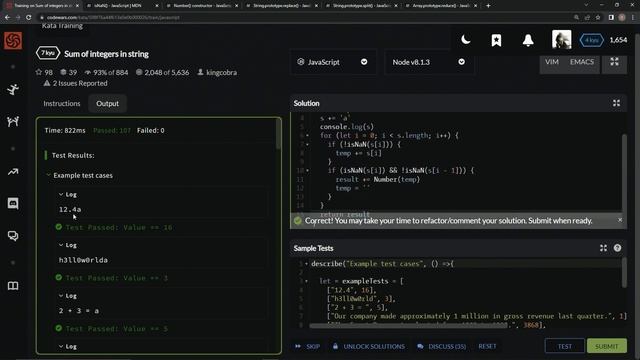Viewport: 640px width, 360px height.
Task: Switch to the Output tab
Action: 107,104
